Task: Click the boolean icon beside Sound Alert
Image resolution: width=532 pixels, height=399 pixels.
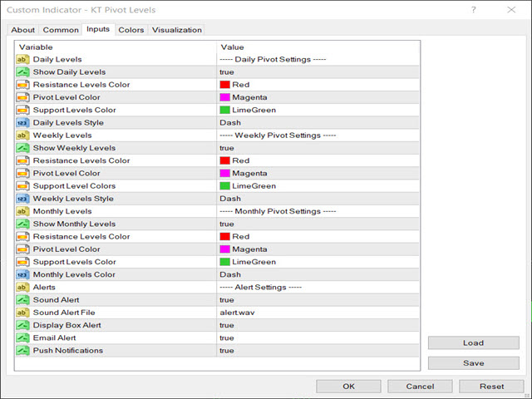Action: 22,300
